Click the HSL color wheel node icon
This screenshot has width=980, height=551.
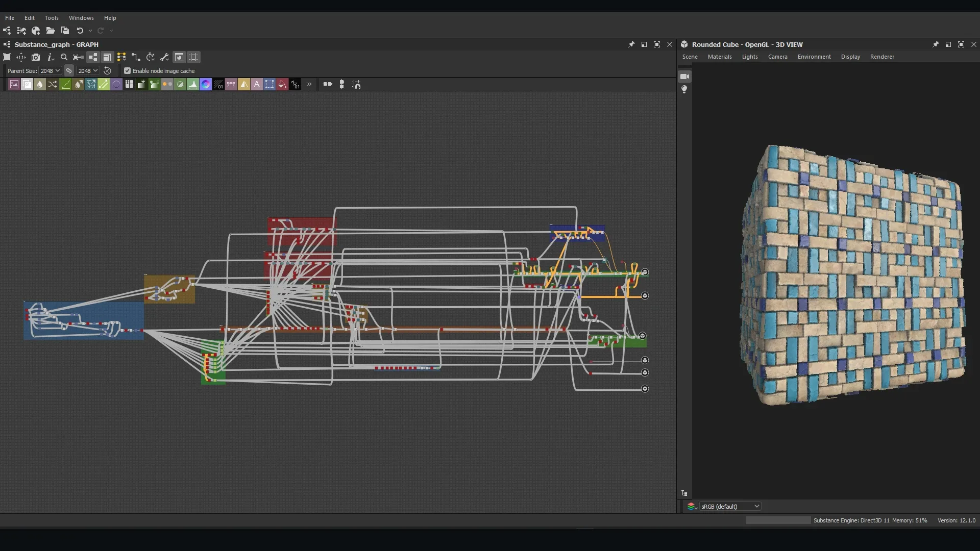click(205, 84)
